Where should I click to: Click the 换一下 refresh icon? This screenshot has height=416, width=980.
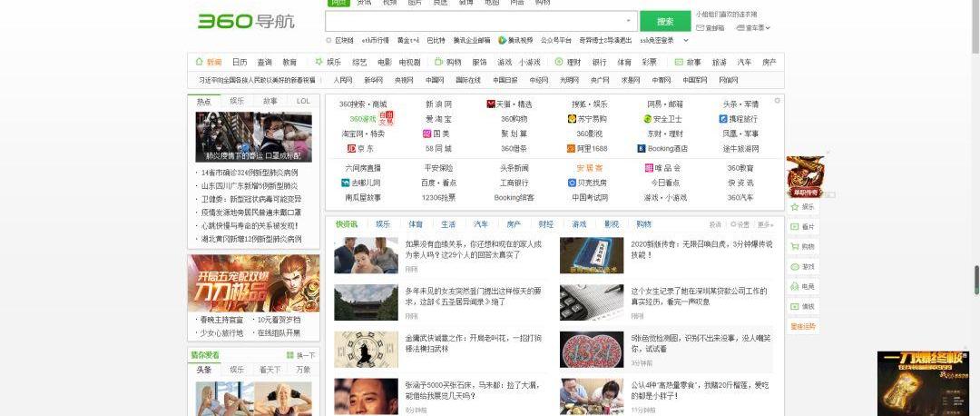pos(290,355)
